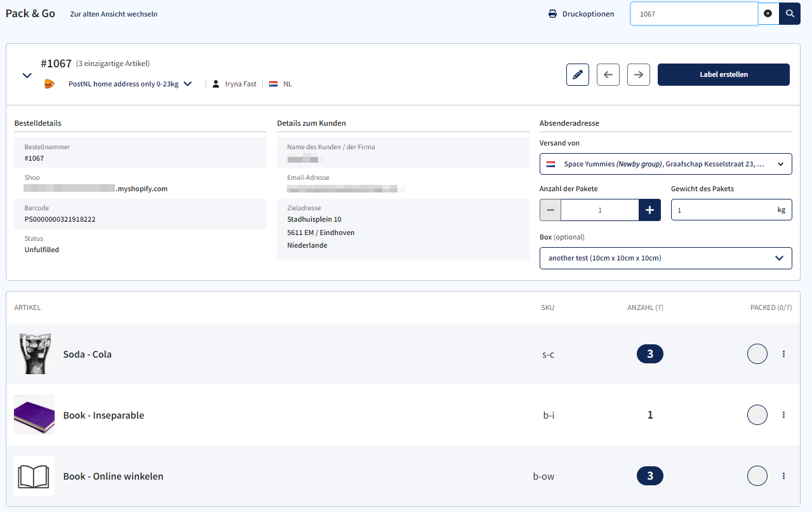Click the magnifier search icon
Image resolution: width=812 pixels, height=512 pixels.
[x=789, y=13]
